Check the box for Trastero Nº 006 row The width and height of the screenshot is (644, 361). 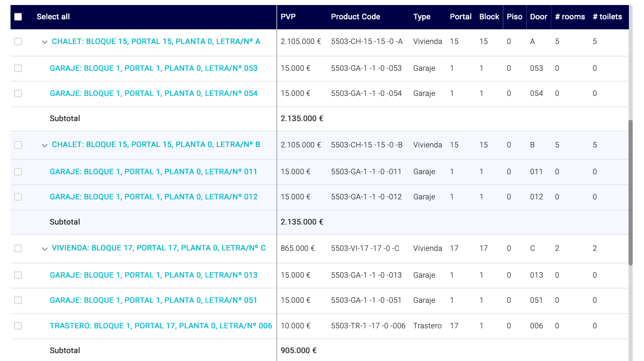18,326
